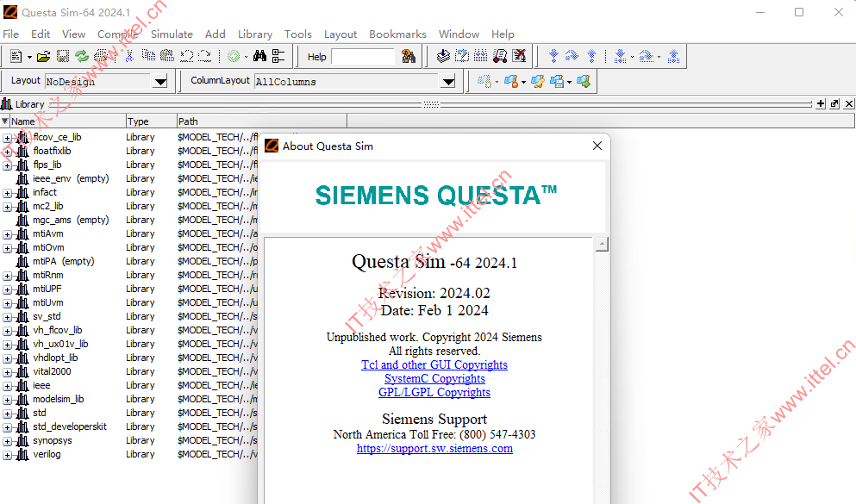Open the Simulate menu

tap(172, 34)
